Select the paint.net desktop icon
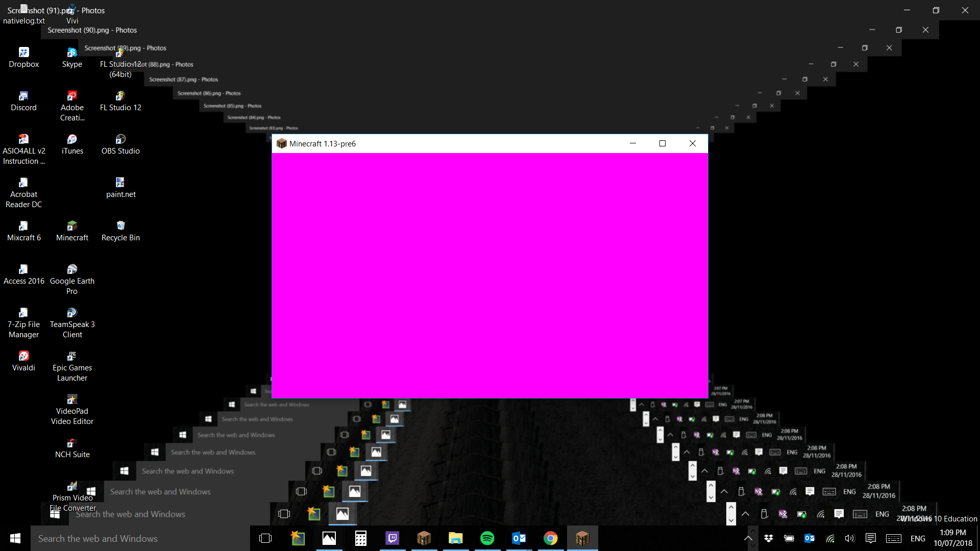Screen dimensions: 980x551 tap(120, 187)
